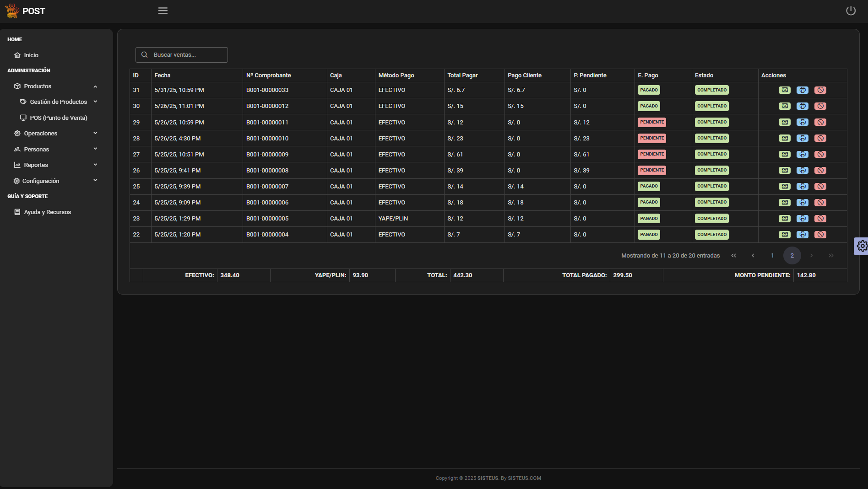Register payment for pending sale 28
Viewport: 868px width, 489px height.
point(785,138)
